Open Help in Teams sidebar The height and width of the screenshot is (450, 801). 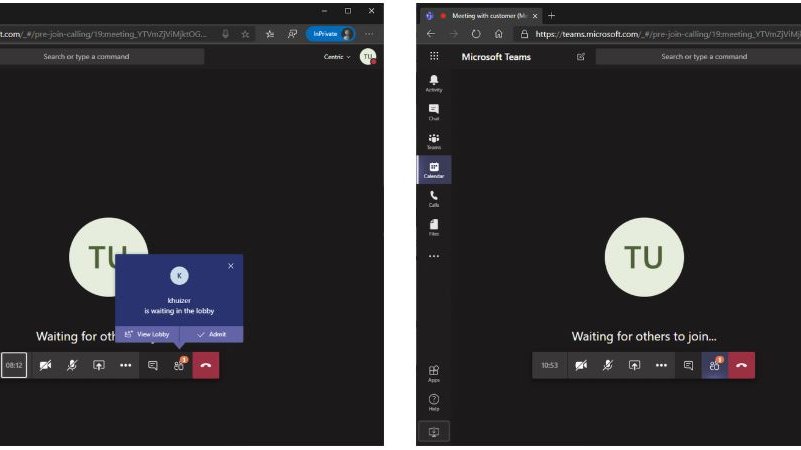(x=434, y=402)
